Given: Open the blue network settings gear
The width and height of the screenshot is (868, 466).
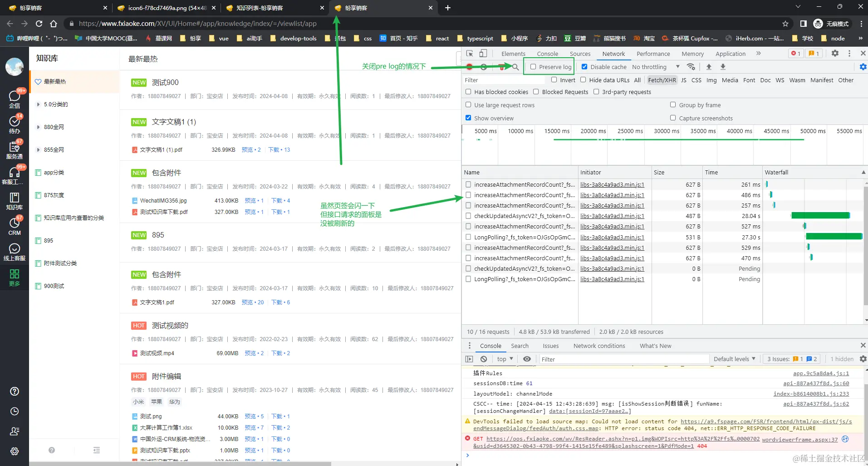Looking at the screenshot, I should (863, 67).
